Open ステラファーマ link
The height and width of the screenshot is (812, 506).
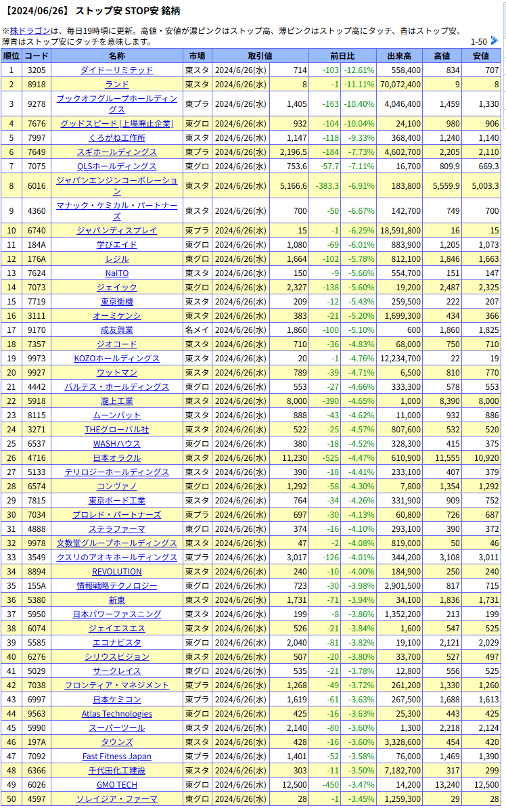116,528
